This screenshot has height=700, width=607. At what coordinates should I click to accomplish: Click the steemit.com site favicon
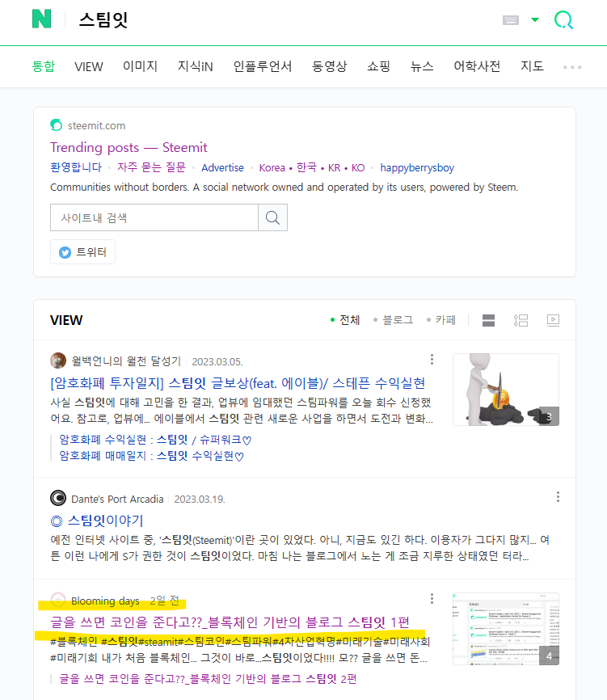click(57, 125)
